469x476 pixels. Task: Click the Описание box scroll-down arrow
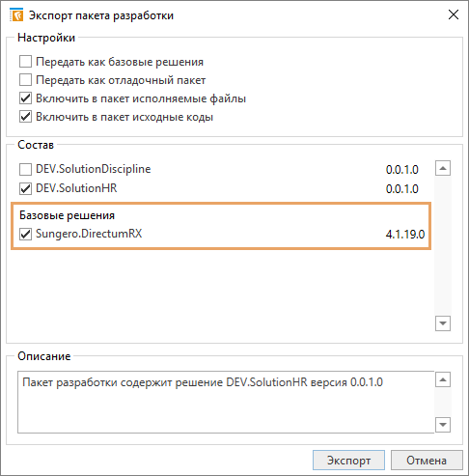click(443, 425)
